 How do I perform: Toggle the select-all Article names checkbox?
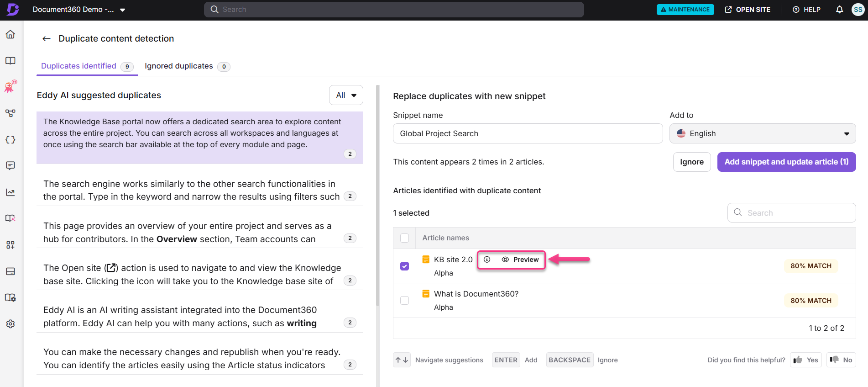[x=404, y=238]
